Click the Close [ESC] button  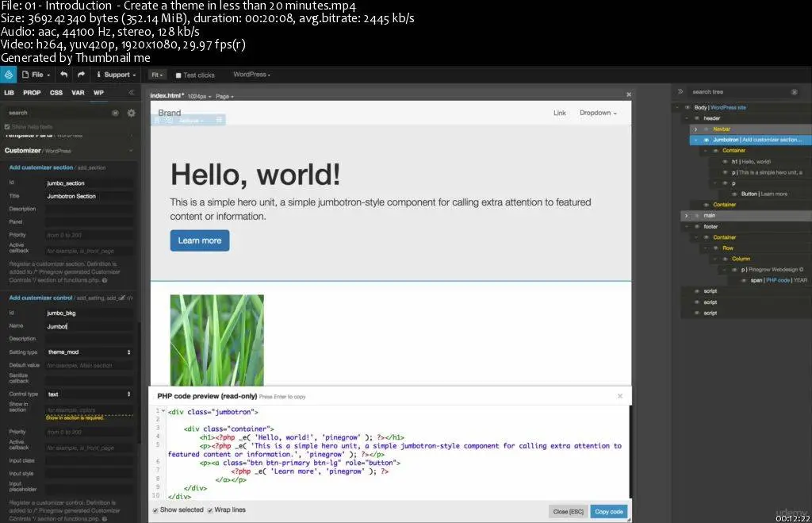(x=568, y=512)
